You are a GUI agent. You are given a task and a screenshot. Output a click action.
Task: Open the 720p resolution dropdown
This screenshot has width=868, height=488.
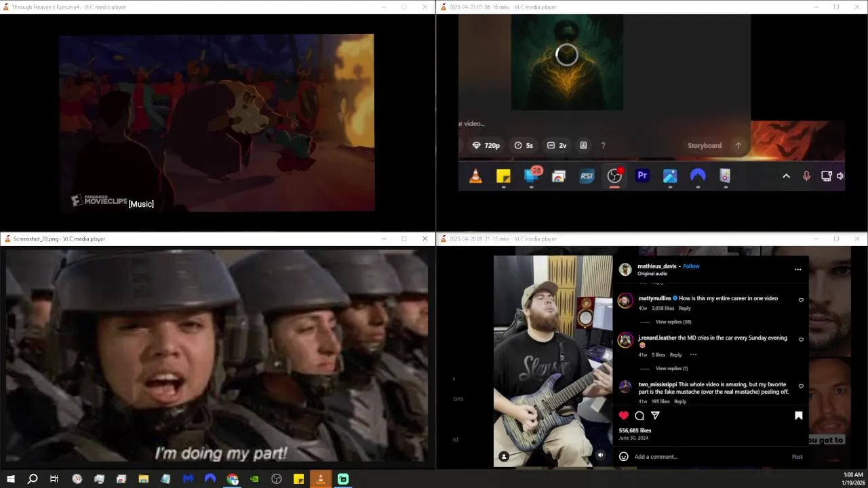[486, 145]
